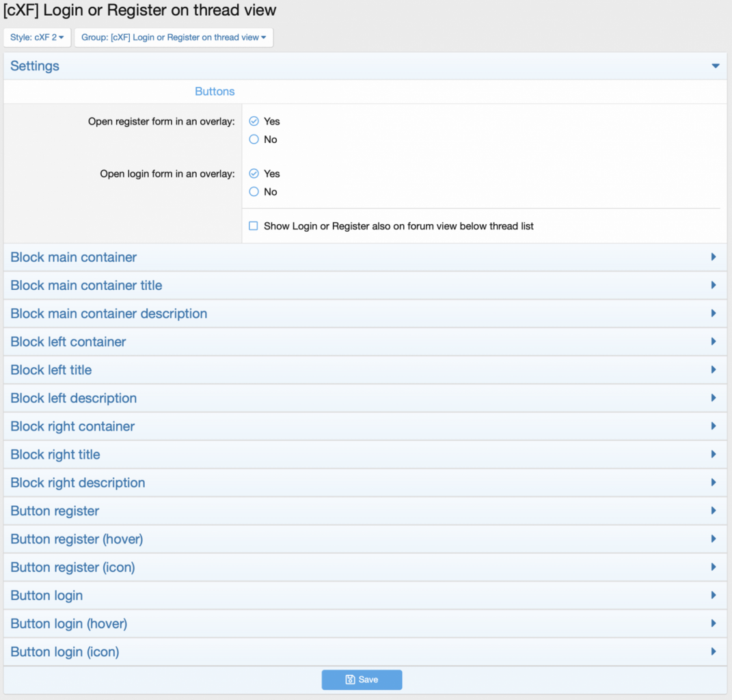Click arrow icon beside Button login

tap(714, 595)
